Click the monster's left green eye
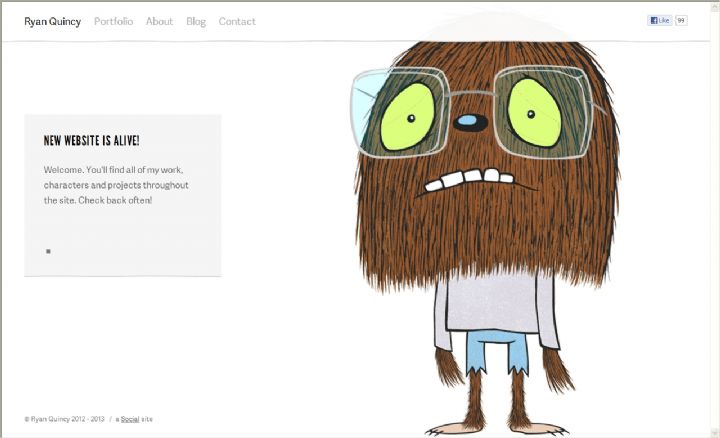Image resolution: width=720 pixels, height=438 pixels. pyautogui.click(x=406, y=112)
